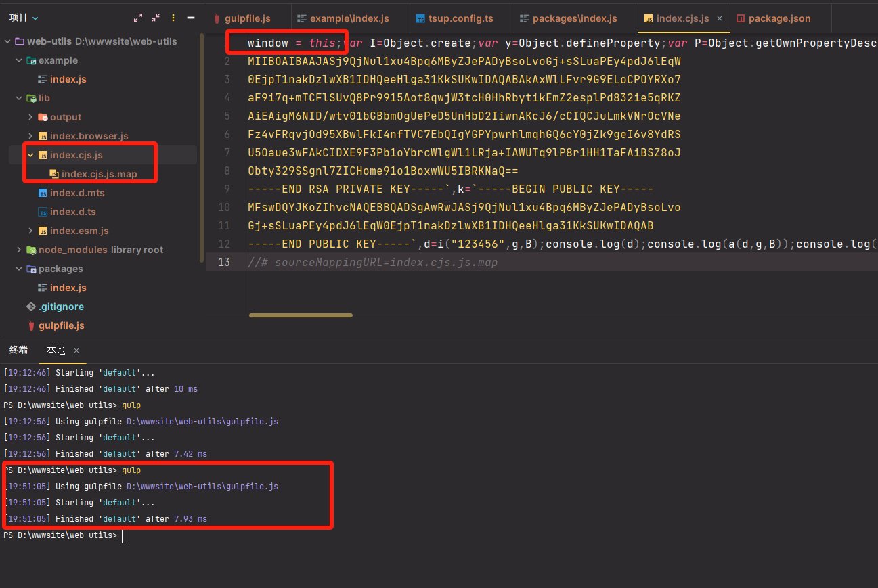The width and height of the screenshot is (878, 588).
Task: Select index.js under the packages folder
Action: (x=68, y=288)
